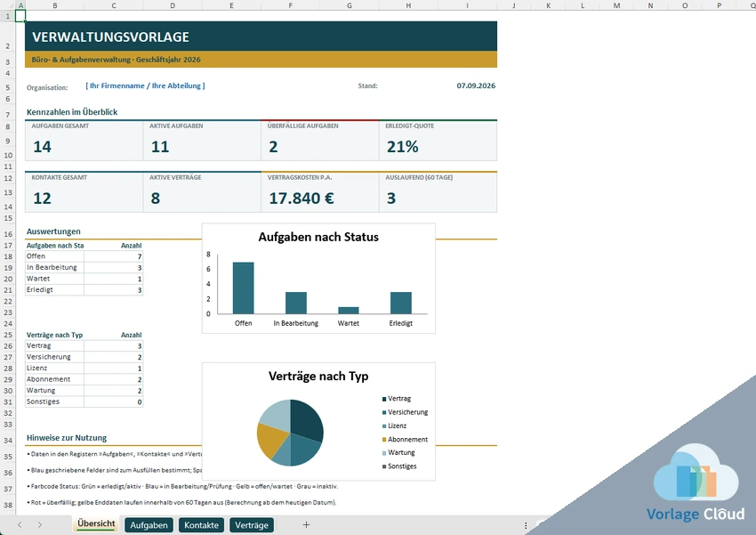Click the "In Bearbeitung" row label in the status table
The height and width of the screenshot is (535, 756).
click(52, 267)
